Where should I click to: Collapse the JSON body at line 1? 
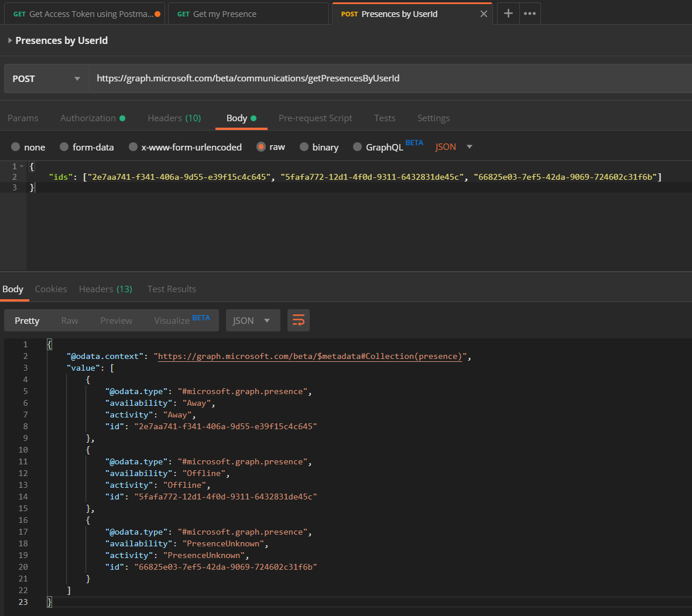click(x=22, y=166)
